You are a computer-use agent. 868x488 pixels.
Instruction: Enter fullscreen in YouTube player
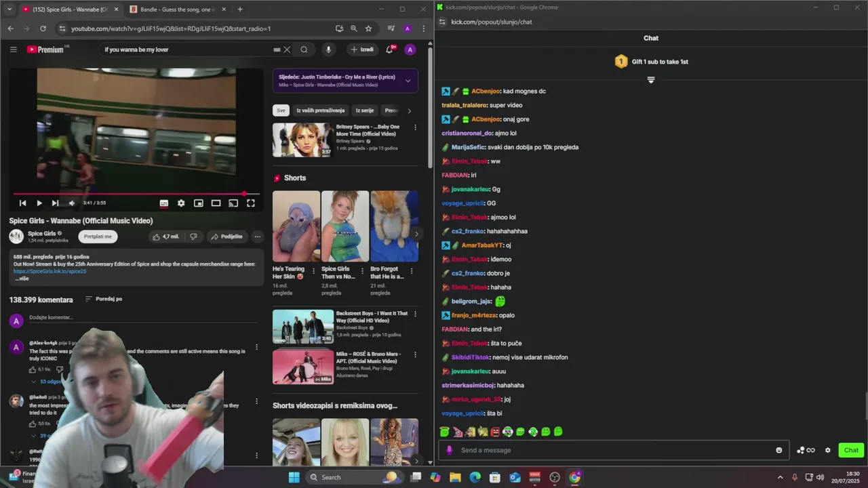(x=251, y=203)
